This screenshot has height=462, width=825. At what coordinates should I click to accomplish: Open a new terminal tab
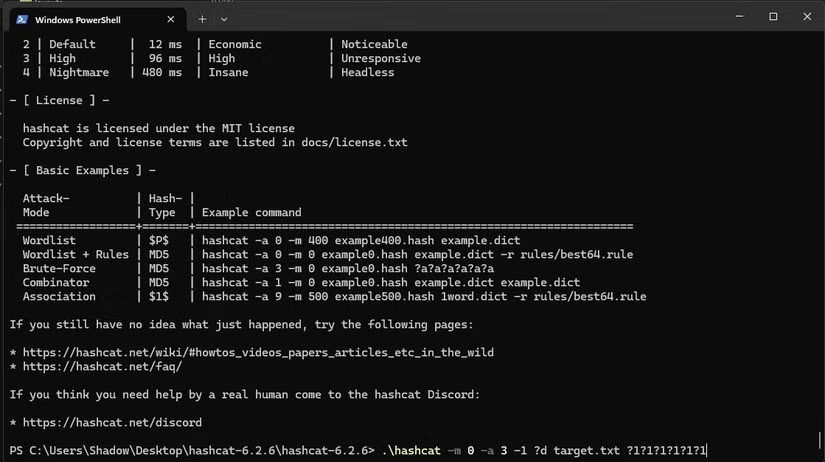(202, 18)
